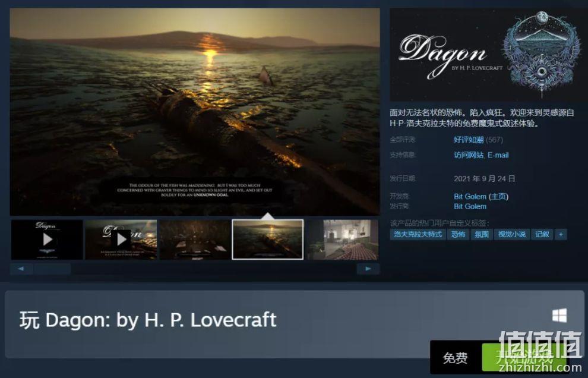The image size is (588, 378).
Task: Play the second trailer video thumbnail
Action: click(x=121, y=240)
